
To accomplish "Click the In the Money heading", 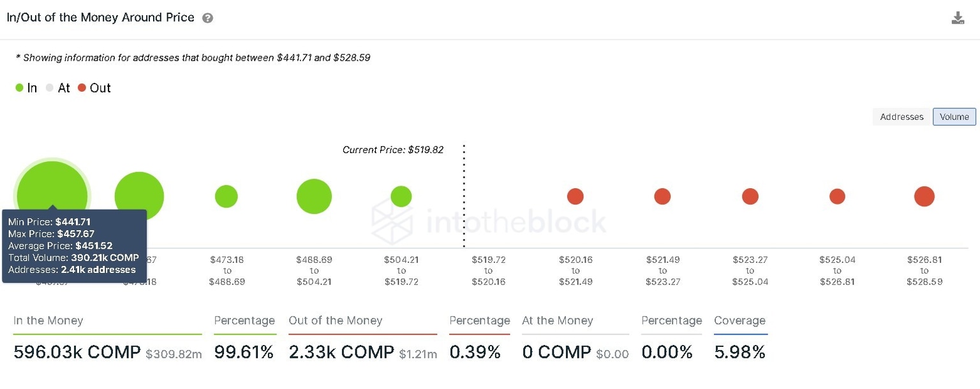I will (48, 321).
